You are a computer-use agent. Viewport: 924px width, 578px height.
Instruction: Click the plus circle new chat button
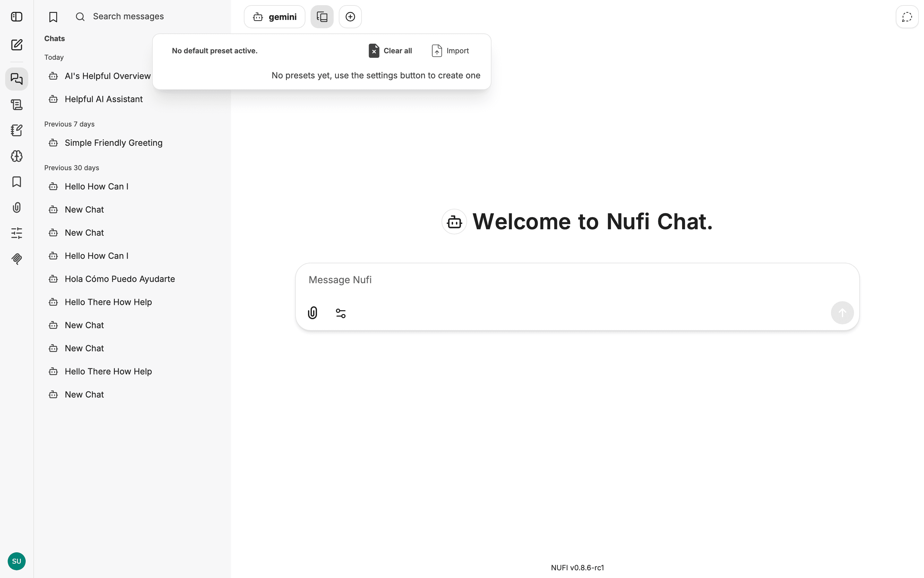(350, 17)
